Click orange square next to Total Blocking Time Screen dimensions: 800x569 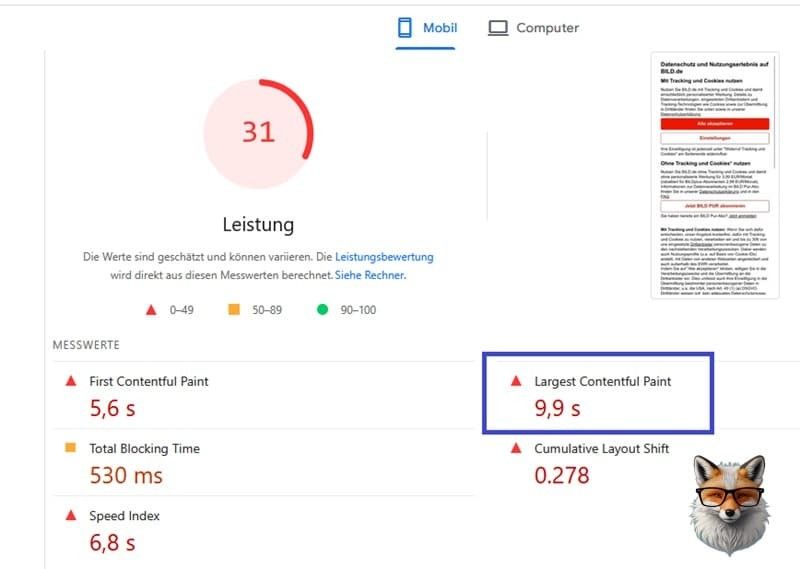click(x=70, y=448)
